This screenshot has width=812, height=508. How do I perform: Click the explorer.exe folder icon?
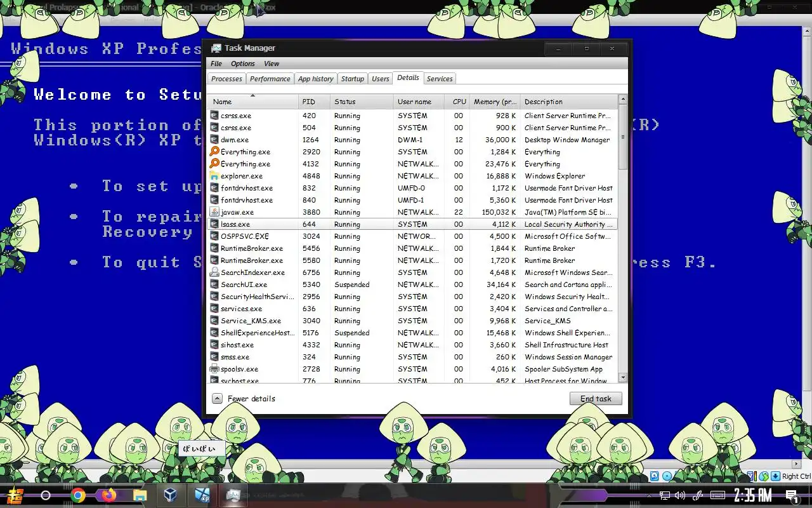(214, 176)
